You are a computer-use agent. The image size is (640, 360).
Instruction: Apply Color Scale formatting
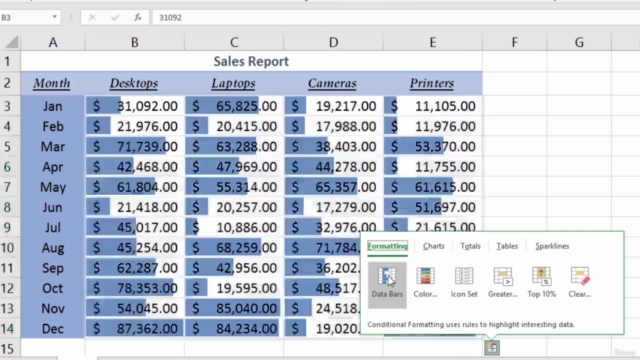tap(425, 282)
